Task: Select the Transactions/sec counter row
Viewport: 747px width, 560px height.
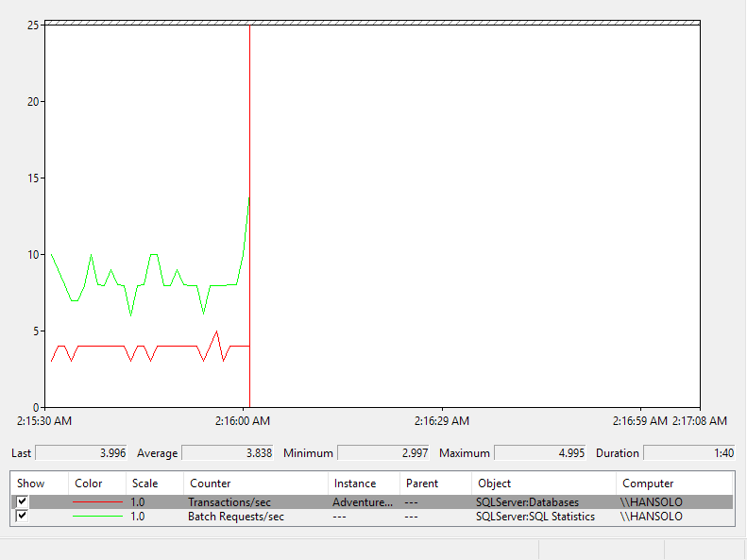Action: tap(372, 501)
